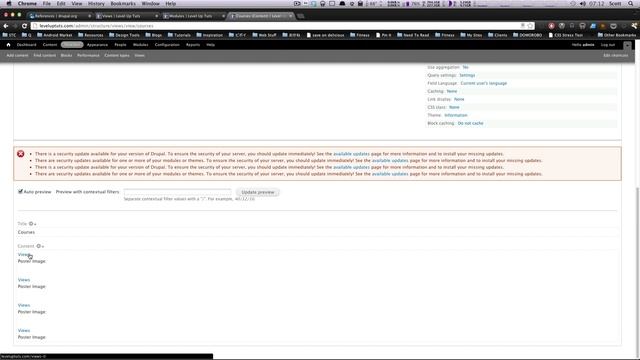640x360 pixels.
Task: Open the gear icon next to Content heading
Action: click(40, 246)
